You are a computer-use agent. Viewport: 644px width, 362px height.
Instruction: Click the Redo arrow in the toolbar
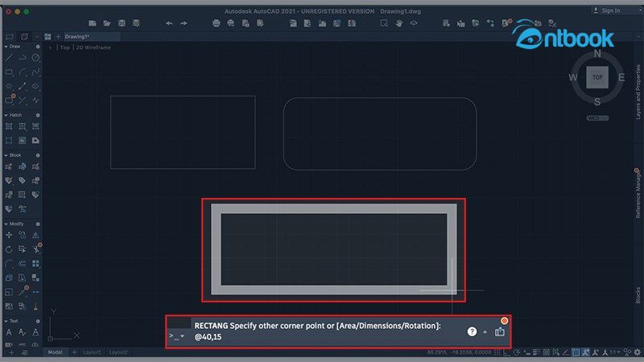click(184, 23)
